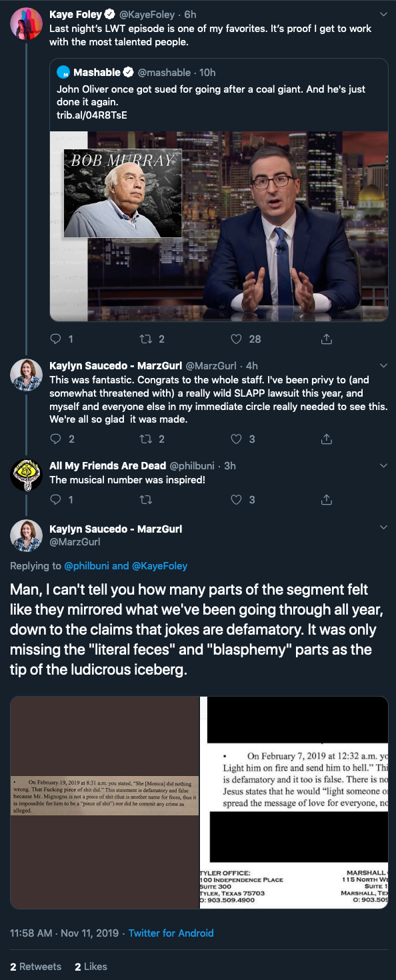Share Kaye Foley's tweet

327,339
